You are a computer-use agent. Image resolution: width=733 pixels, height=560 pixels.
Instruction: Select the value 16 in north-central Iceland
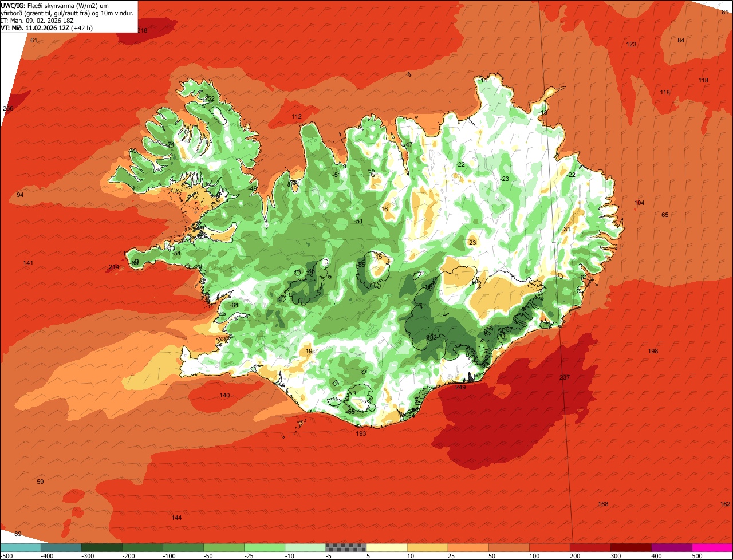pos(384,209)
